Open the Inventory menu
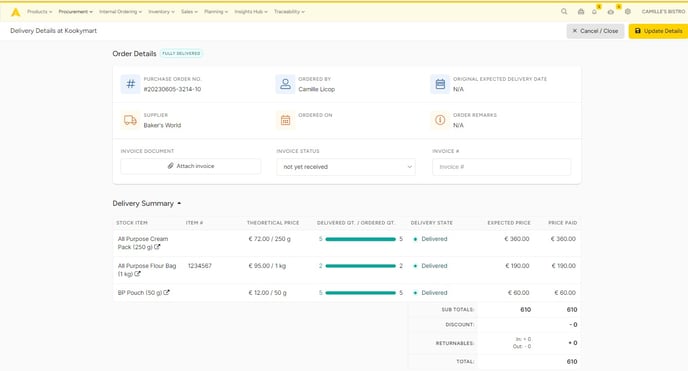Viewport: 688px width, 371px height. [161, 12]
